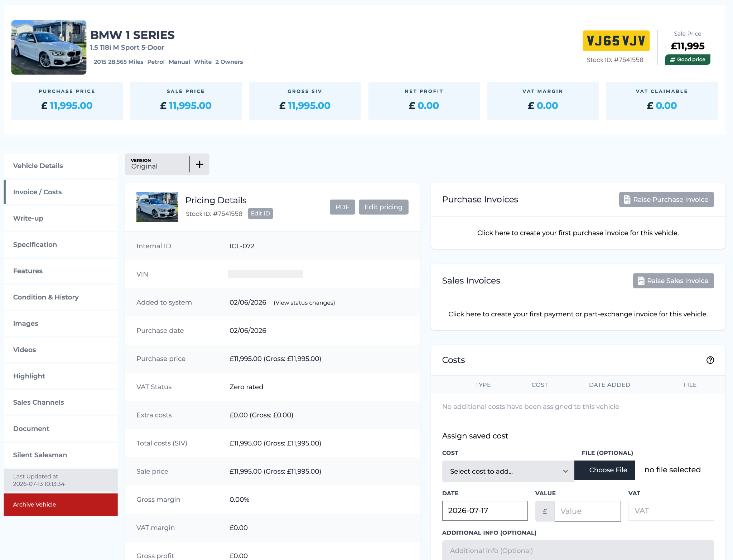Click the Gross SIV summary card
This screenshot has width=733, height=560.
coord(305,101)
